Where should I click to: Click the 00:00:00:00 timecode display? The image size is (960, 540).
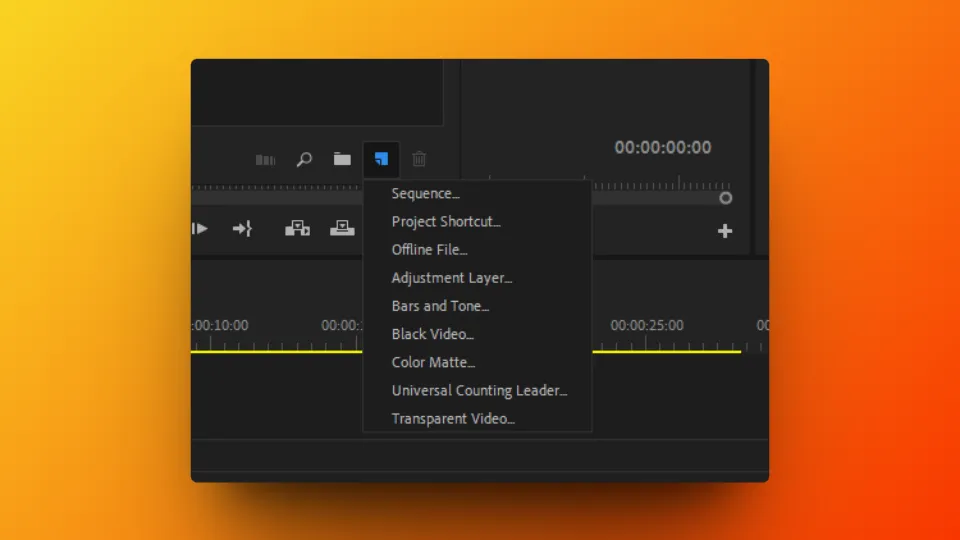pyautogui.click(x=662, y=148)
